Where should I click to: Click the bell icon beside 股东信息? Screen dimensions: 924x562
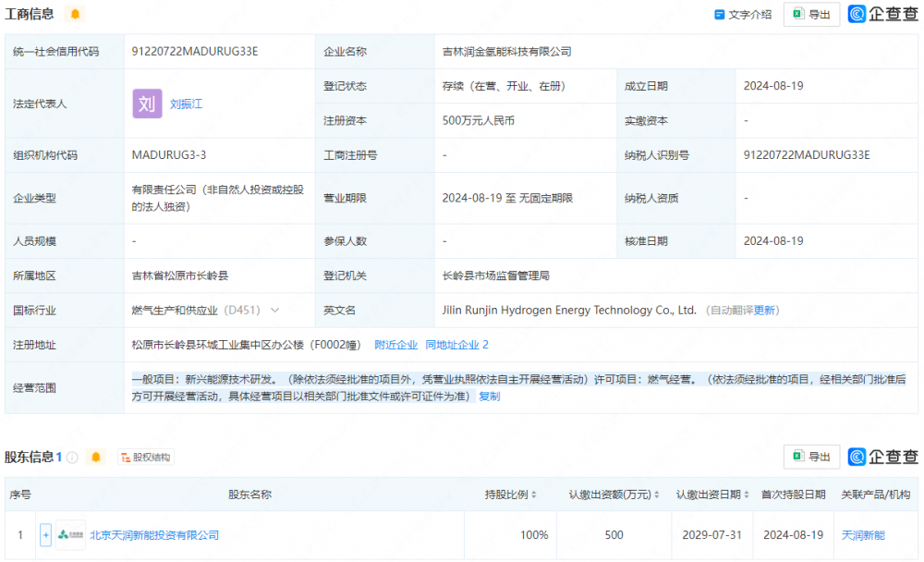coord(95,457)
